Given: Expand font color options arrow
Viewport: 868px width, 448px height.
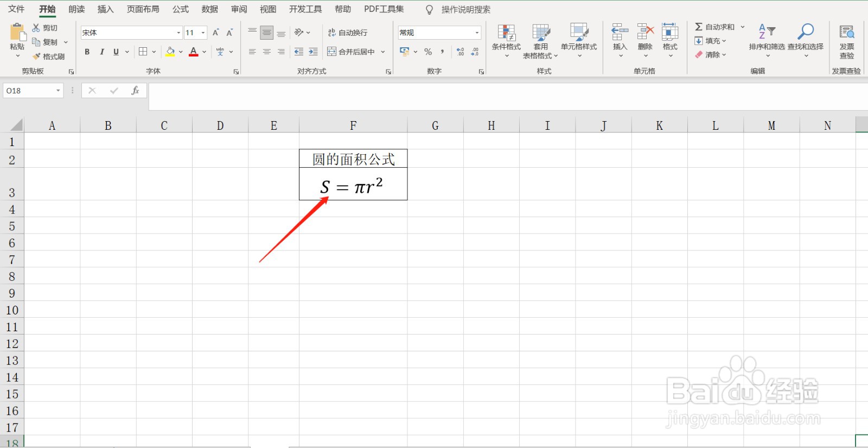Looking at the screenshot, I should [205, 52].
